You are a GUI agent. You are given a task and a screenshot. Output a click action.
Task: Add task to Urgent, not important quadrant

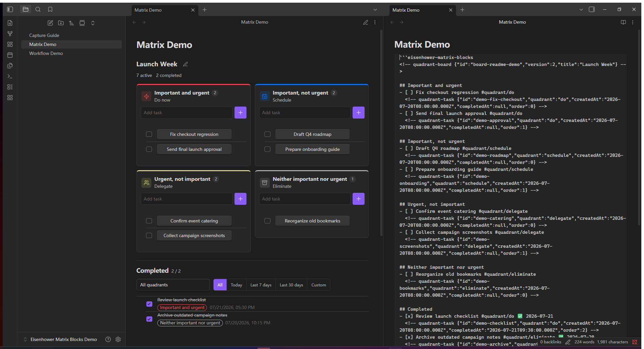tap(241, 199)
